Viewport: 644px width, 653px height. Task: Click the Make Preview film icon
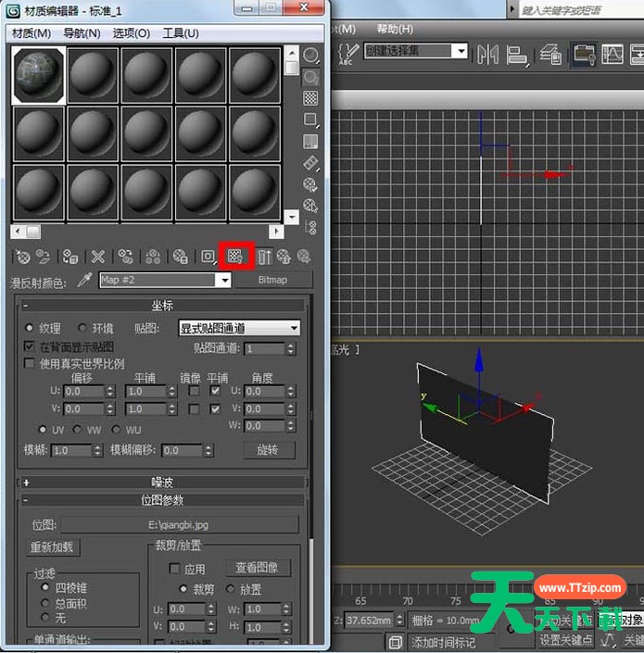coord(310,163)
